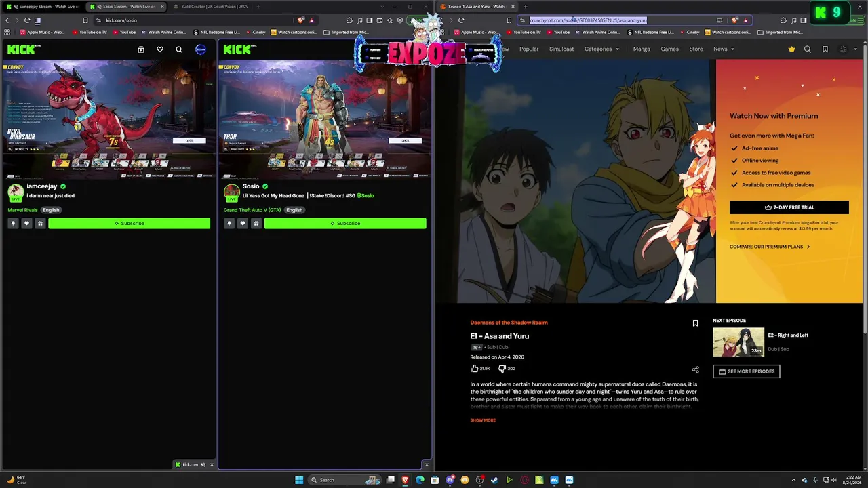Open Daemons of the Shadow Realm series link
The image size is (868, 488).
pyautogui.click(x=509, y=323)
